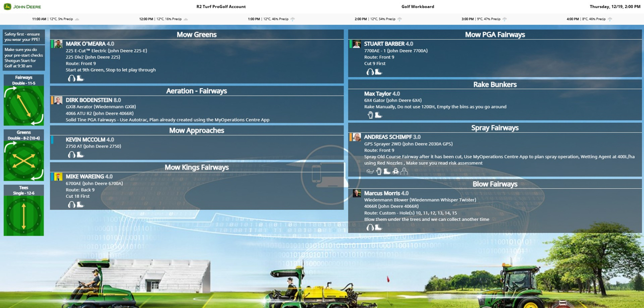644x308 pixels.
Task: Click respirator mask icon under Andreas Schimpf
Action: (x=395, y=172)
